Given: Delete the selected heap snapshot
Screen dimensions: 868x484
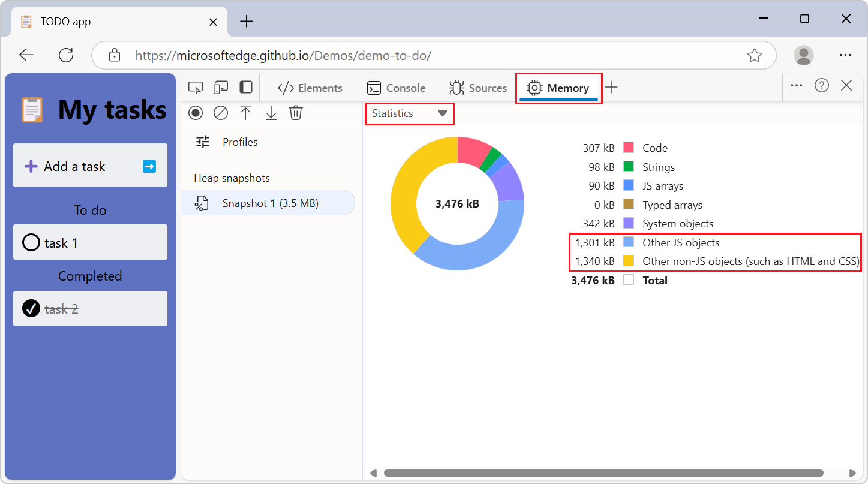Looking at the screenshot, I should 295,113.
